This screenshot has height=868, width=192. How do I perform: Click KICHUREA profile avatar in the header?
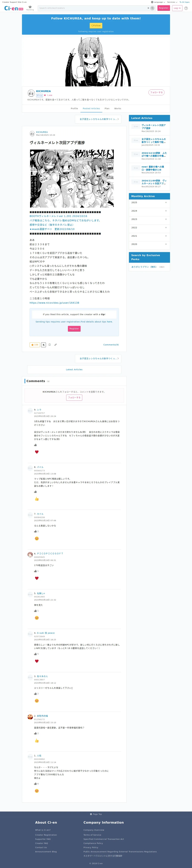[x=31, y=93]
